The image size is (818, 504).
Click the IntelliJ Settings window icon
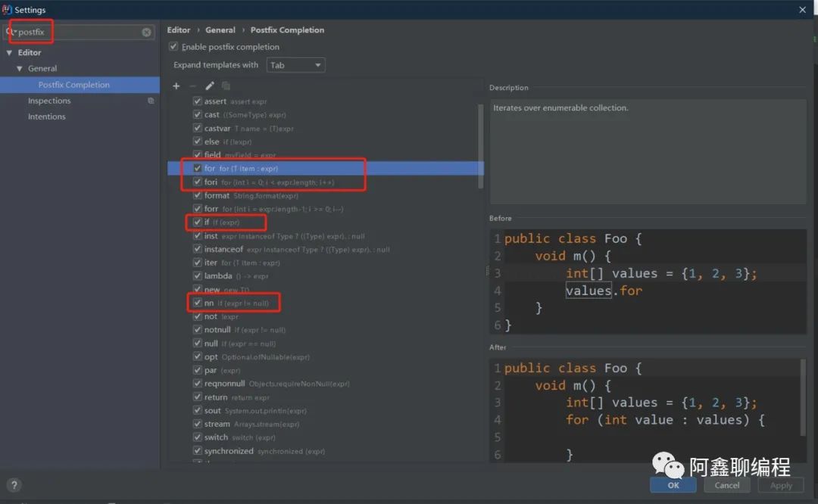7,9
